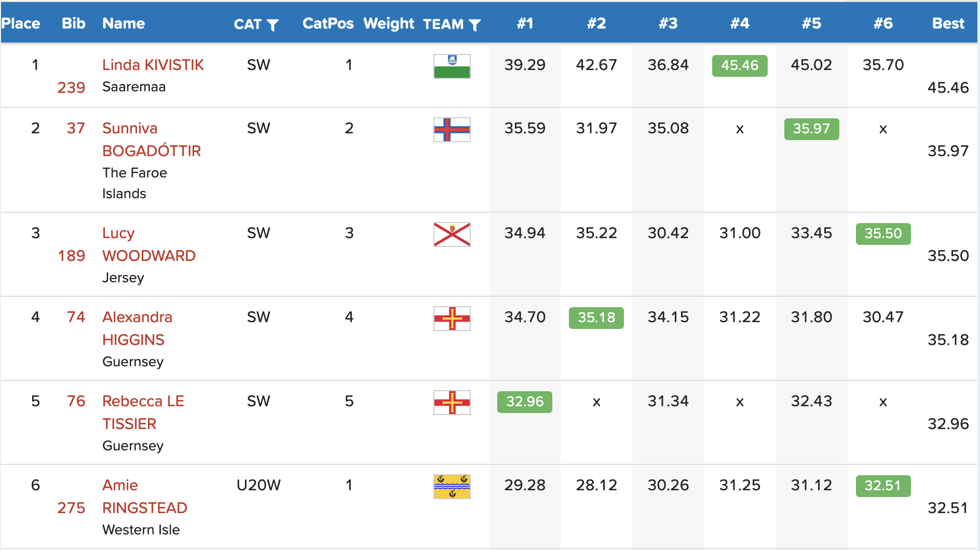Click the highlighted 35.18 attempt badge
The height and width of the screenshot is (551, 980).
coord(596,318)
